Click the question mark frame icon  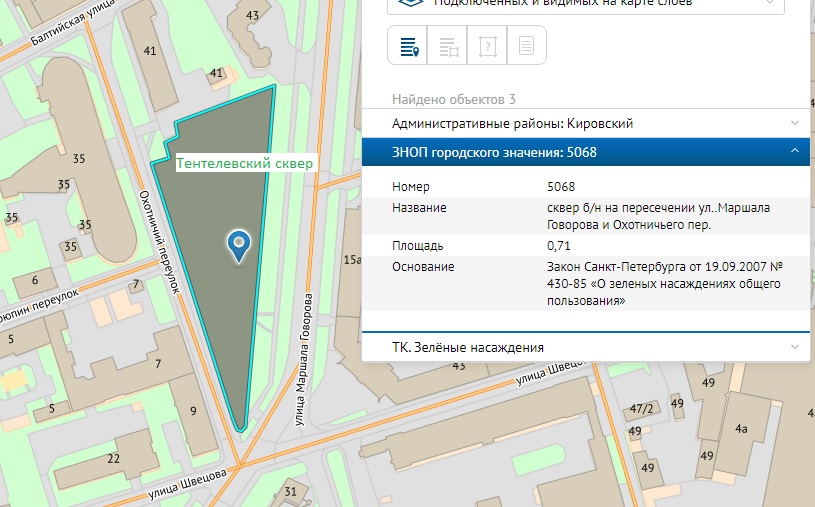pyautogui.click(x=488, y=46)
